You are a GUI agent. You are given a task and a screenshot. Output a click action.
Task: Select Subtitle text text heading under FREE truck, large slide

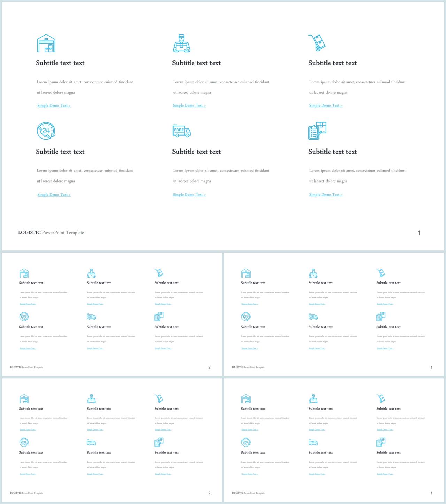[x=197, y=152]
